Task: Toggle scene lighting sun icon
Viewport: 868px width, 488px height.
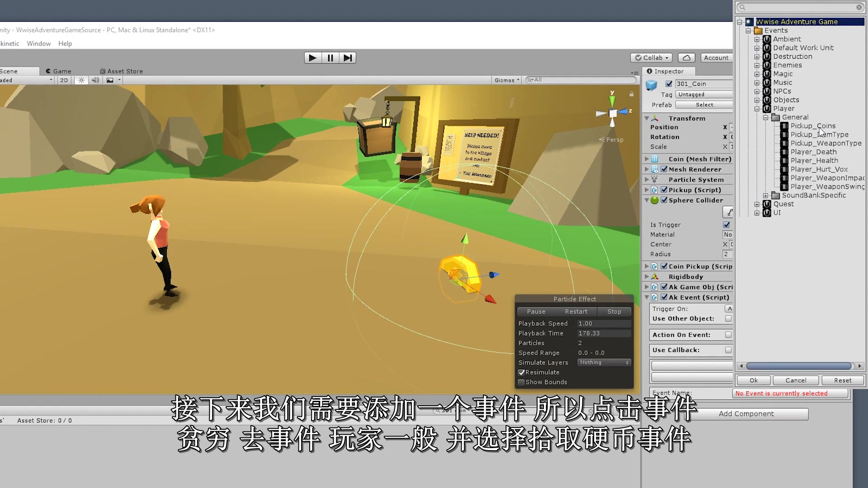Action: 81,80
